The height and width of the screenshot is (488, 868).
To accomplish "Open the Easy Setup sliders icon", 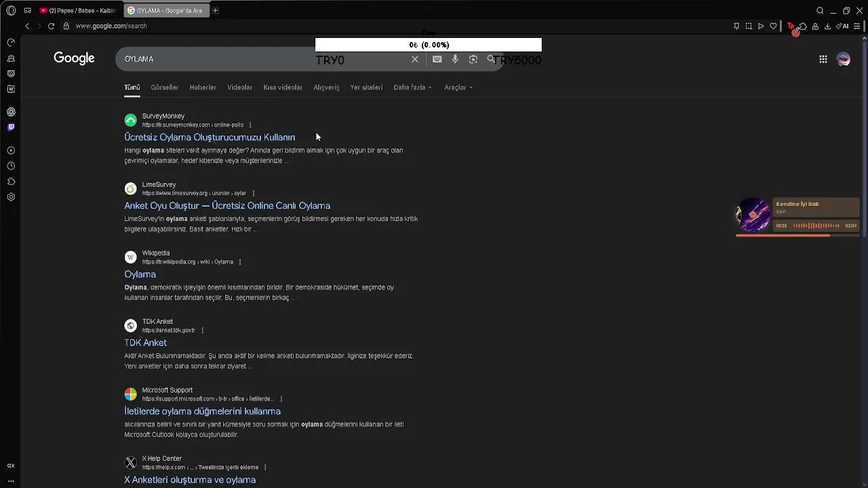I will tap(857, 26).
